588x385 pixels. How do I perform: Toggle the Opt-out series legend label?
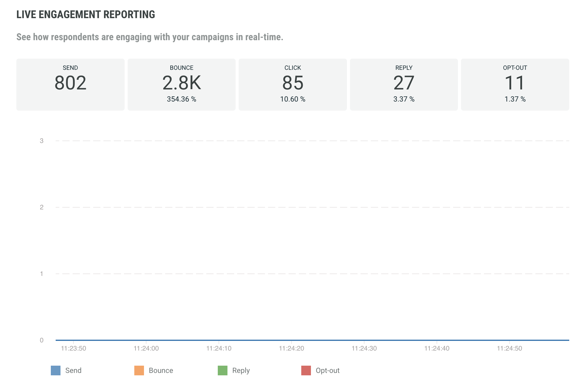click(x=328, y=370)
